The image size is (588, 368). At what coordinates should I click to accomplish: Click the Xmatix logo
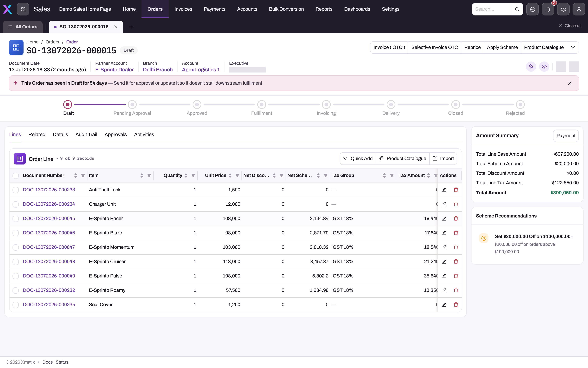(x=7, y=9)
